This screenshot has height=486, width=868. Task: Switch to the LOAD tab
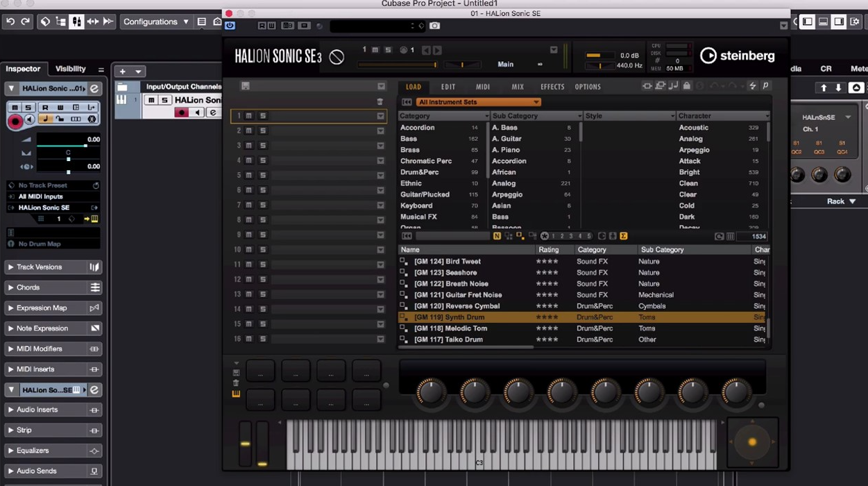pyautogui.click(x=414, y=87)
